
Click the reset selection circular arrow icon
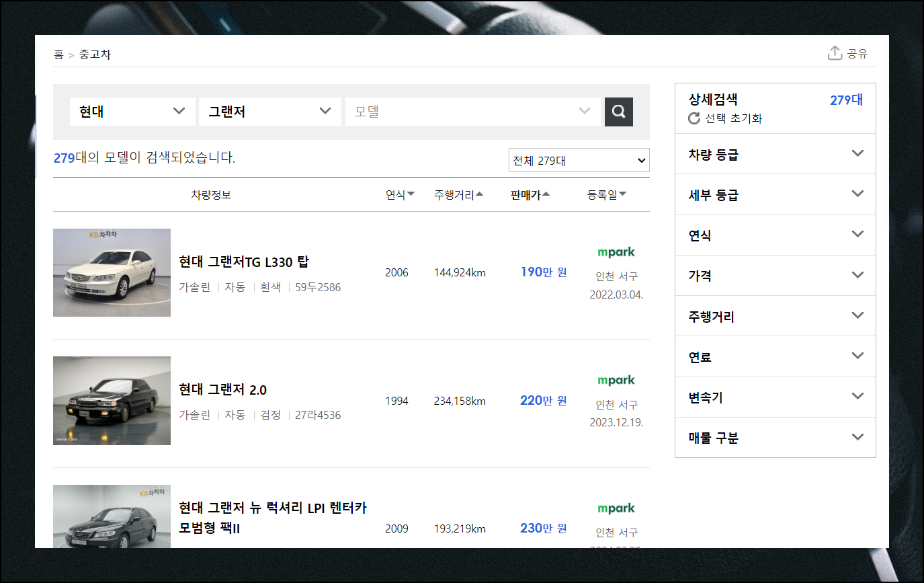694,118
